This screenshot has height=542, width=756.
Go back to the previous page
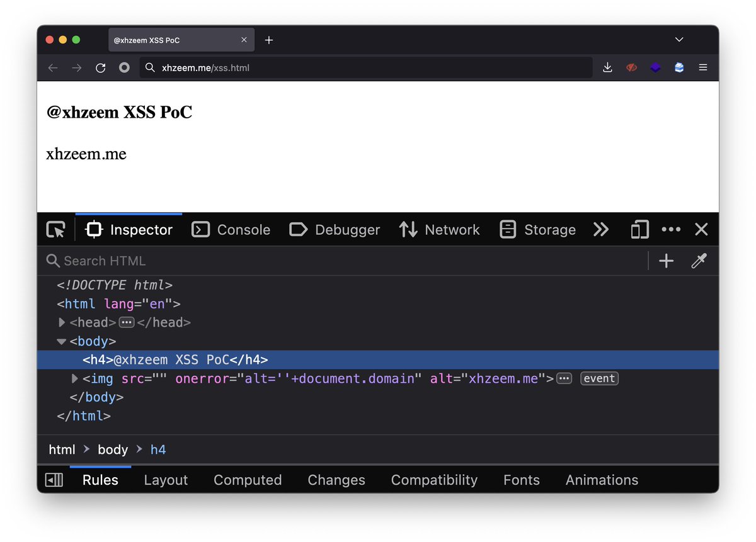point(53,68)
